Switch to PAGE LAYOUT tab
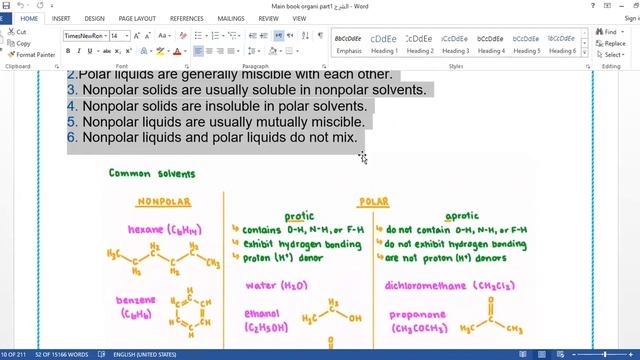The height and width of the screenshot is (360, 640). [x=137, y=19]
